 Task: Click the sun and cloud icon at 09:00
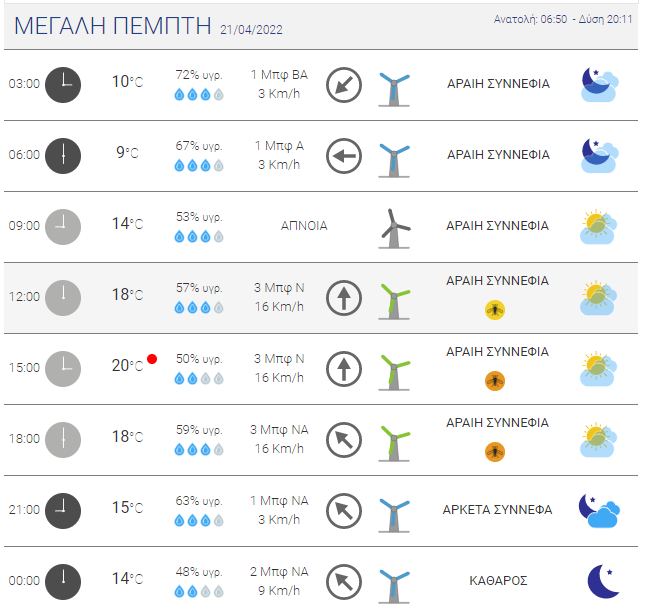[598, 227]
